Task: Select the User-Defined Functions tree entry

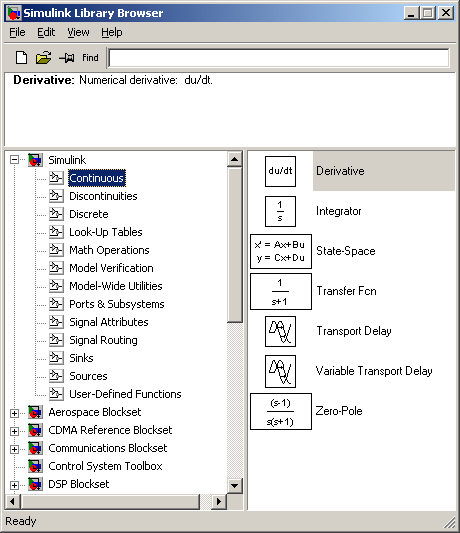Action: 125,394
